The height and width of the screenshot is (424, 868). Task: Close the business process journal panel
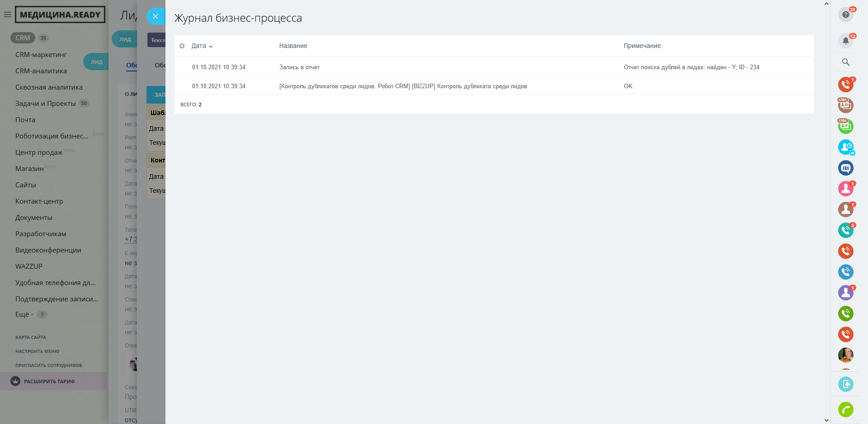click(x=156, y=16)
